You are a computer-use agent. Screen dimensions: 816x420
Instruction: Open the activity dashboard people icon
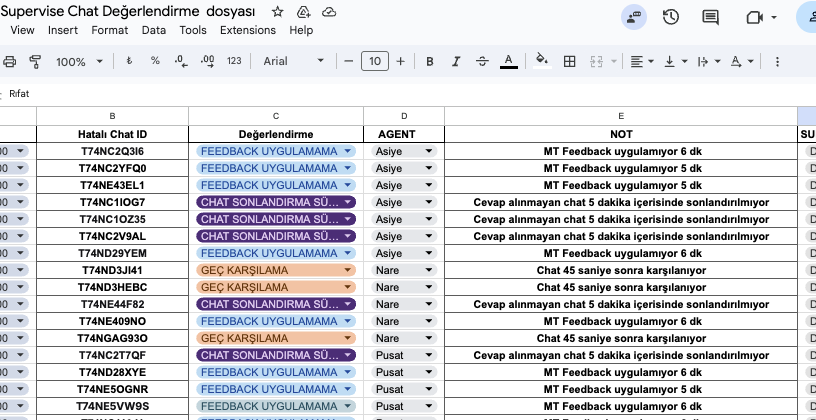click(633, 17)
